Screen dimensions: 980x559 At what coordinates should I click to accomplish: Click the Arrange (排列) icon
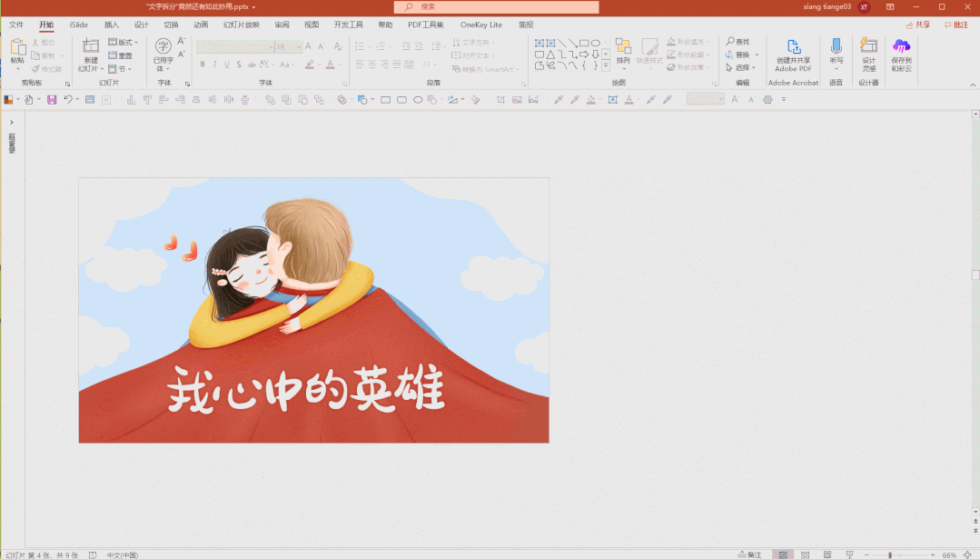pos(623,49)
